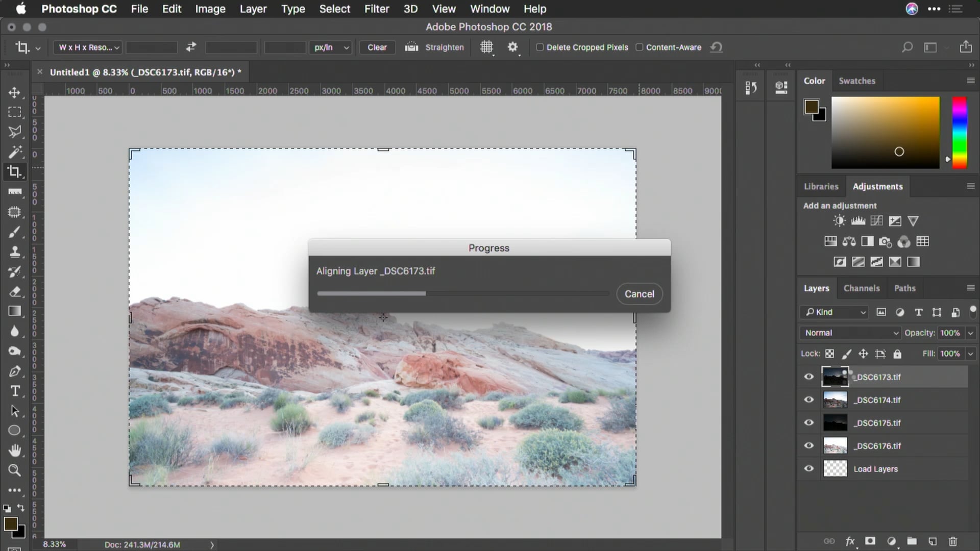This screenshot has width=980, height=551.
Task: Select the Path Selection tool
Action: click(x=15, y=411)
